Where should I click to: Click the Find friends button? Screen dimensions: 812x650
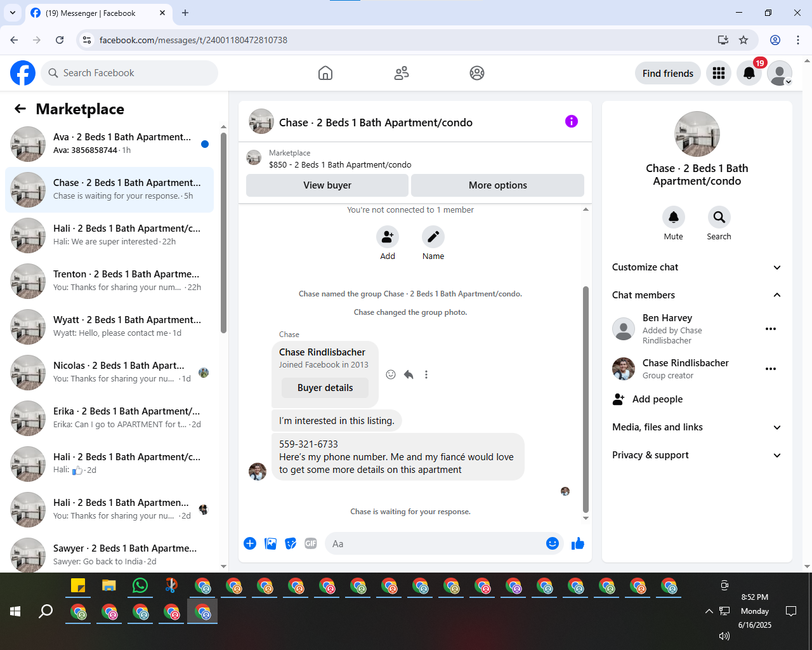668,73
